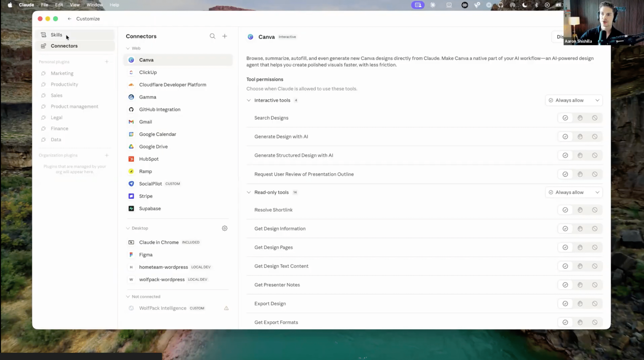This screenshot has height=360, width=644.
Task: Select the Connectors section in the sidebar
Action: 75,46
